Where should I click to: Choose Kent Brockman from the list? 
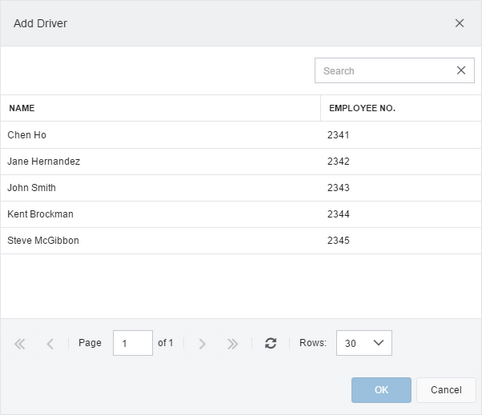pos(241,214)
